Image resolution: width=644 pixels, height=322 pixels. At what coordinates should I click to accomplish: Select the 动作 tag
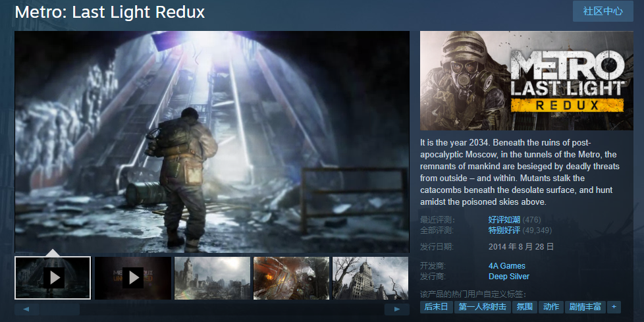point(550,307)
